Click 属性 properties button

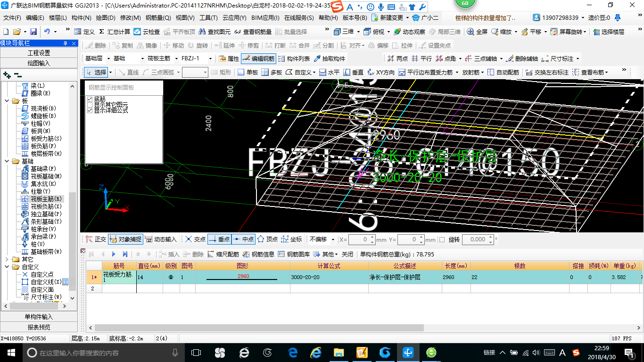click(x=229, y=59)
